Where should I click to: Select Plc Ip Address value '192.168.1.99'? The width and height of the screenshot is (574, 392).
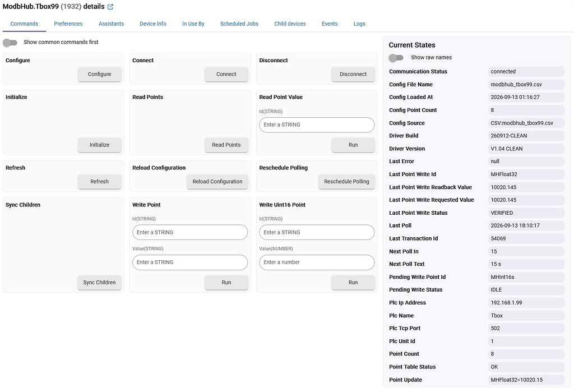526,303
